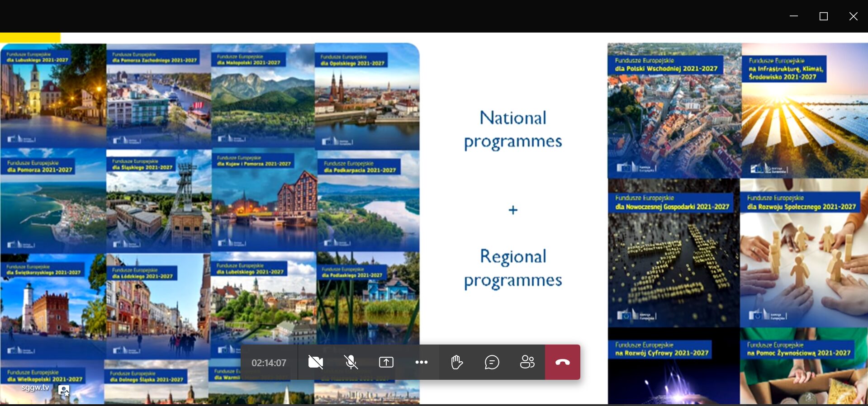This screenshot has width=868, height=406.
Task: Select the Polski Wschodniej 2021-2027 cover
Action: (674, 111)
